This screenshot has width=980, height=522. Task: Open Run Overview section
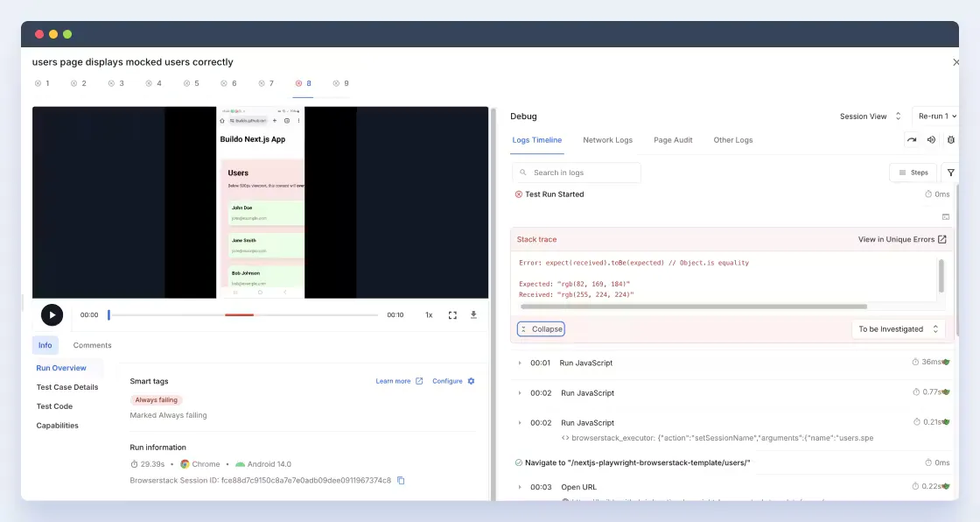point(61,368)
